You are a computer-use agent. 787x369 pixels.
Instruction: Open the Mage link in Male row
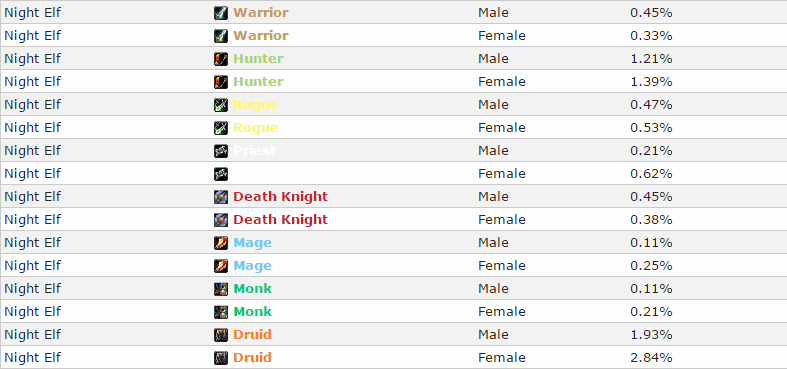252,242
